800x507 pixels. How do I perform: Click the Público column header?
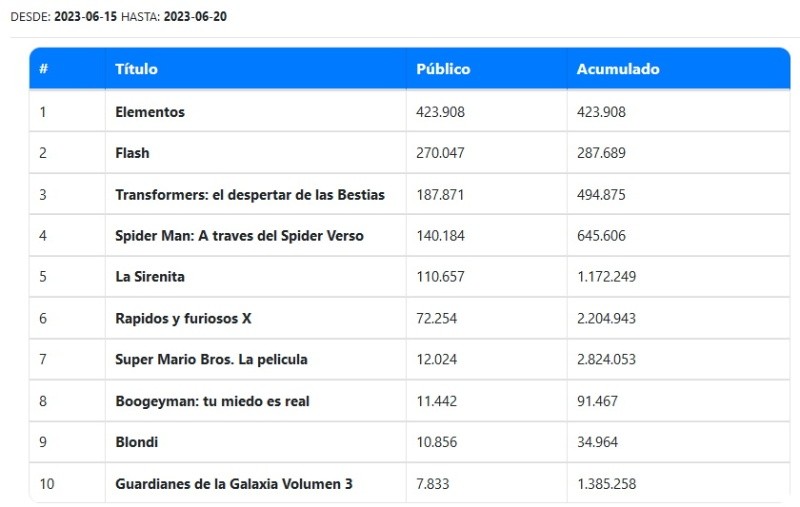click(443, 69)
